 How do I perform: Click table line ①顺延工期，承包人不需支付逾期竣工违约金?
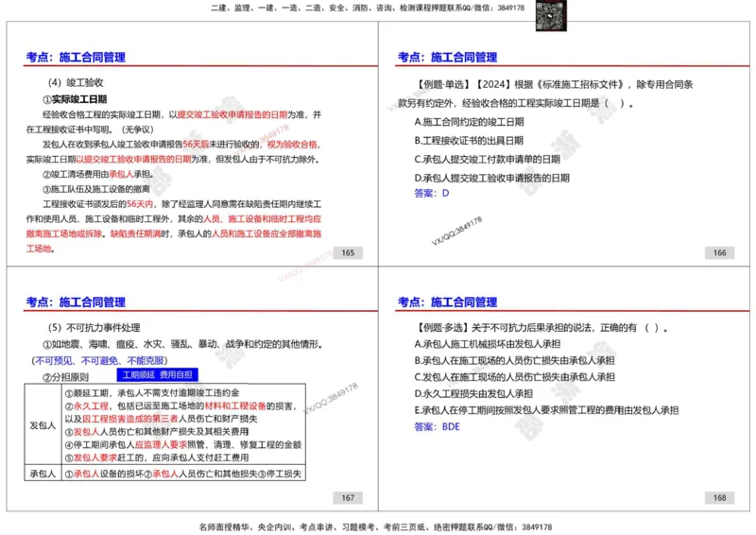pos(152,393)
